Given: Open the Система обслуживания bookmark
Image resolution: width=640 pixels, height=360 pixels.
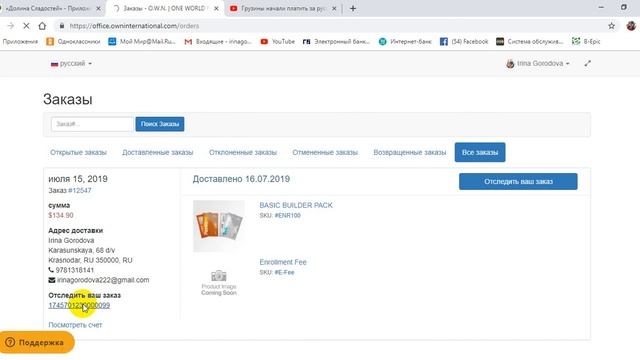Looking at the screenshot, I should pos(529,42).
